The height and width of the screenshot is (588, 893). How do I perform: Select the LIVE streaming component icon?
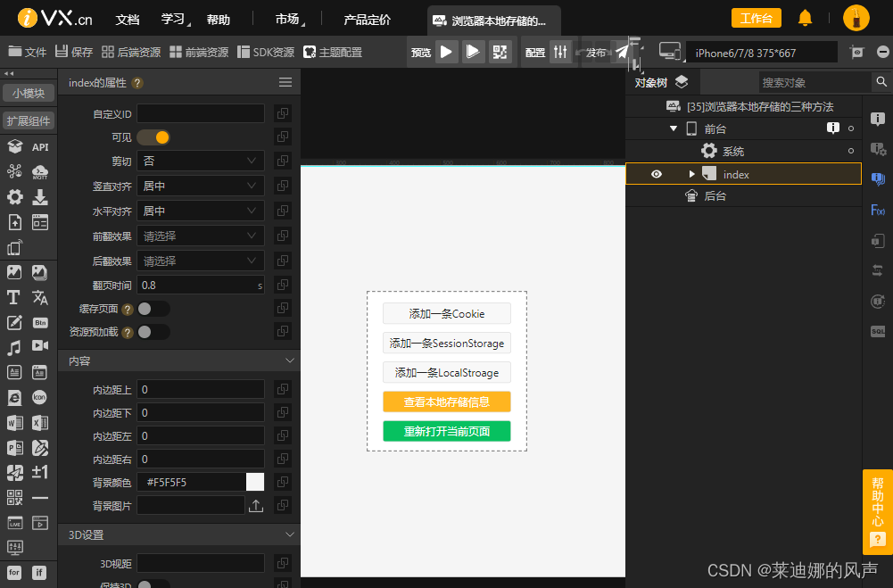point(14,523)
